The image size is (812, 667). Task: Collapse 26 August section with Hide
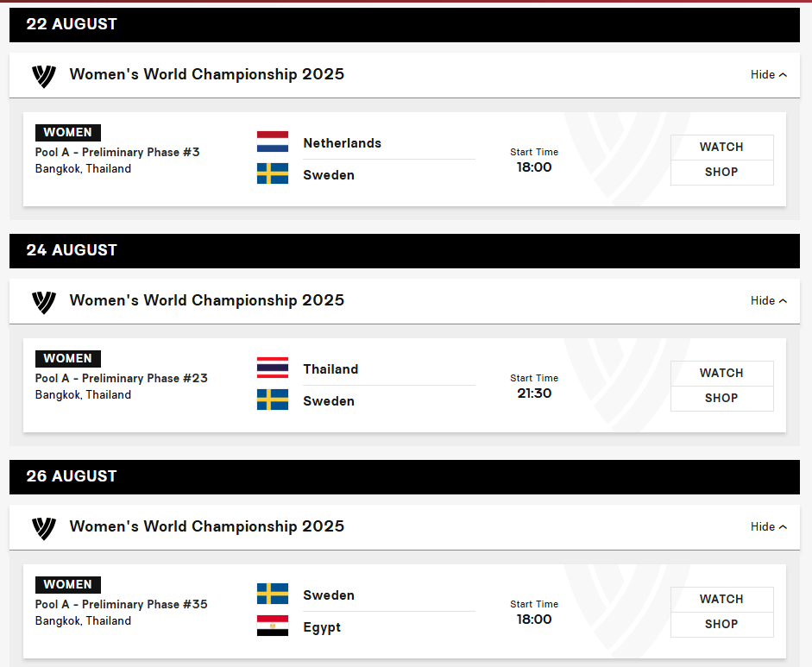tap(768, 527)
